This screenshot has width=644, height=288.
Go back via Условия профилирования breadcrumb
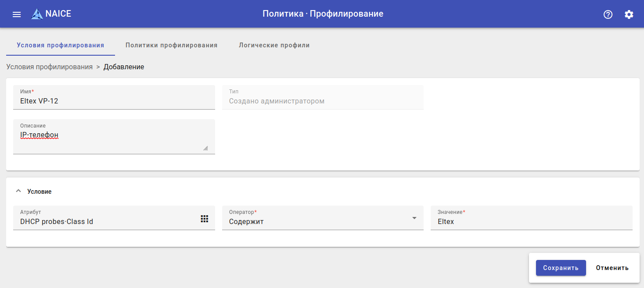49,67
